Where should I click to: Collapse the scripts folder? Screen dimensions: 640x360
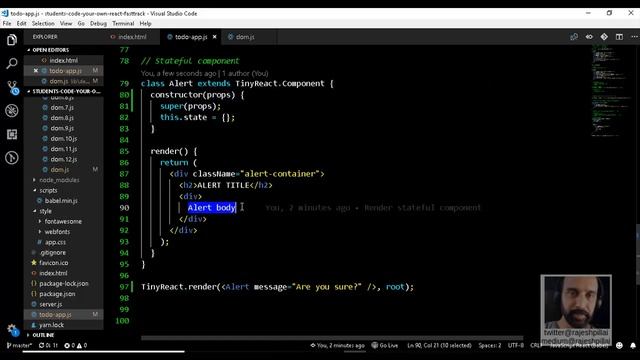[48, 191]
